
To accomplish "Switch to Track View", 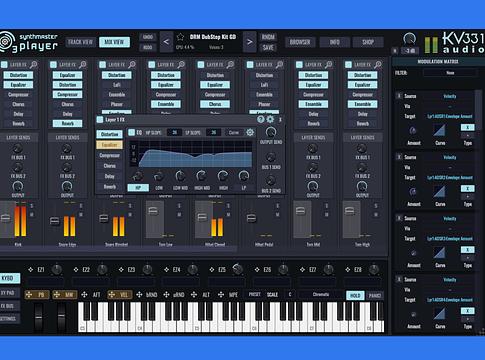I will [80, 42].
